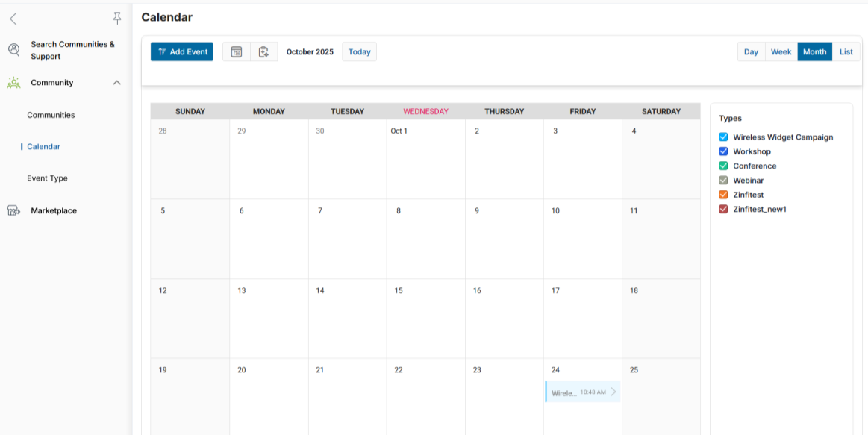The image size is (868, 435).
Task: Pin the sidebar with the pin icon
Action: (x=117, y=19)
